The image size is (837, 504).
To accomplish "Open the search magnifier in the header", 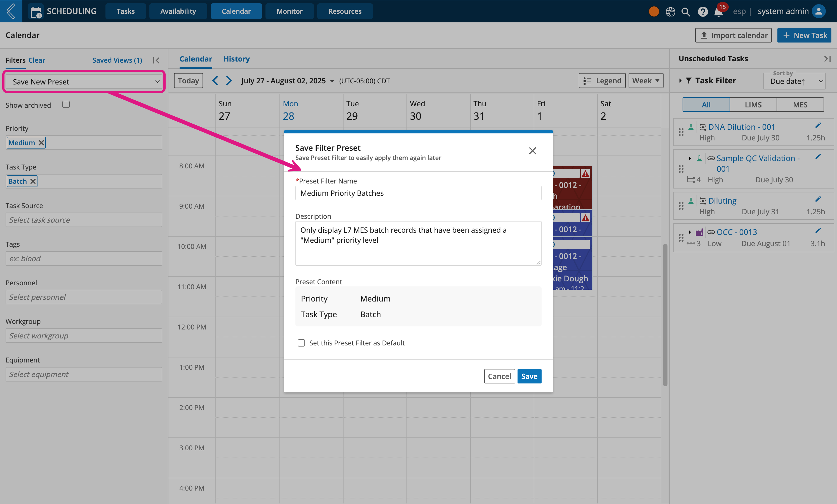I will (x=685, y=12).
